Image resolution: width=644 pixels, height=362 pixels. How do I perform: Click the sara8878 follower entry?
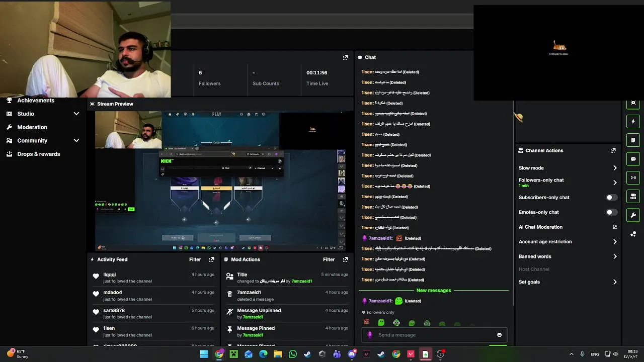pyautogui.click(x=154, y=314)
